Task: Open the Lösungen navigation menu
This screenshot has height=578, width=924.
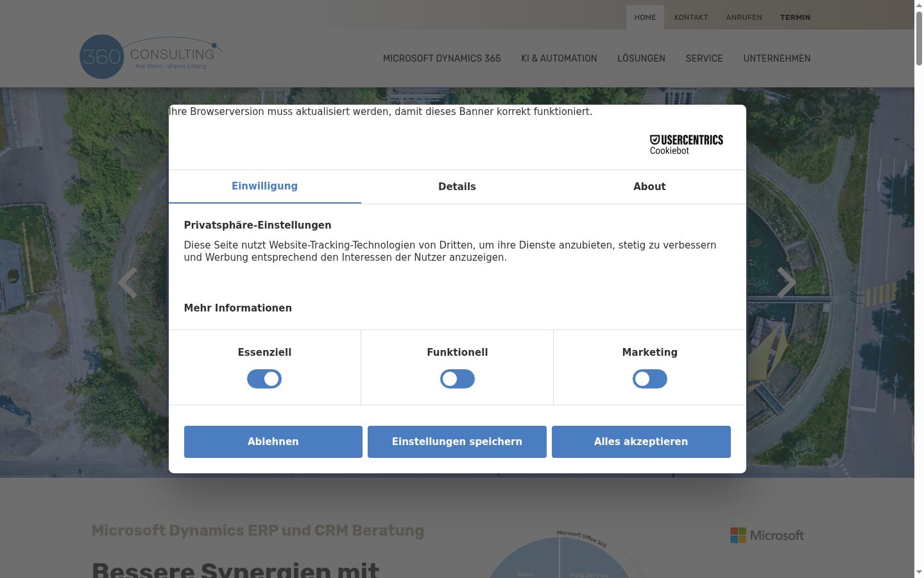Action: pos(641,58)
